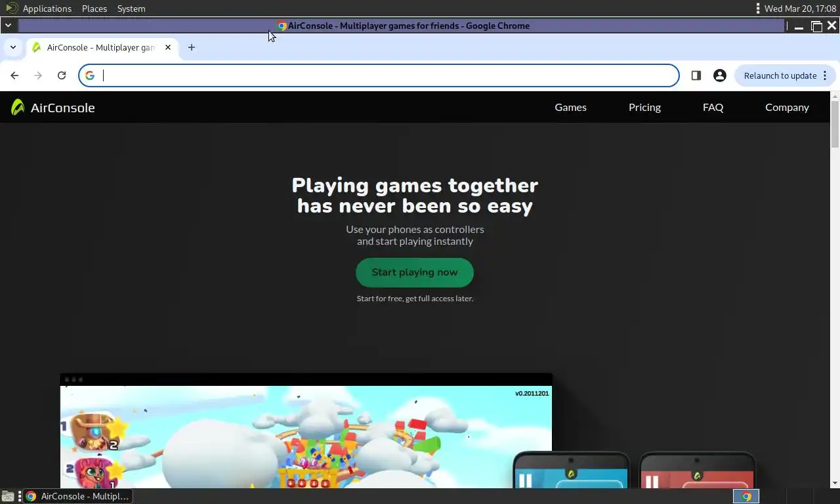
Task: Click the 'Use your phones as controllers' text
Action: pos(415,229)
